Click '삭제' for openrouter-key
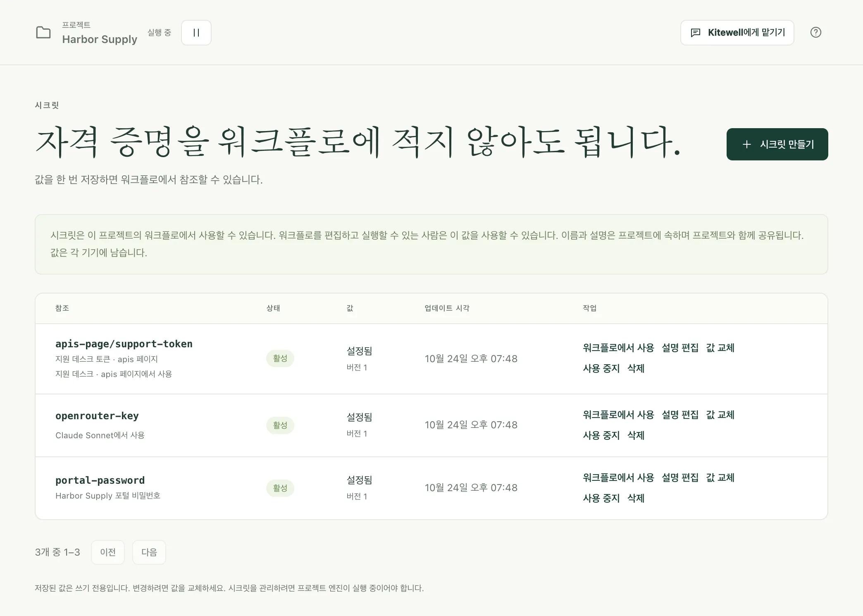Screen dimensions: 863x616 [x=636, y=435]
